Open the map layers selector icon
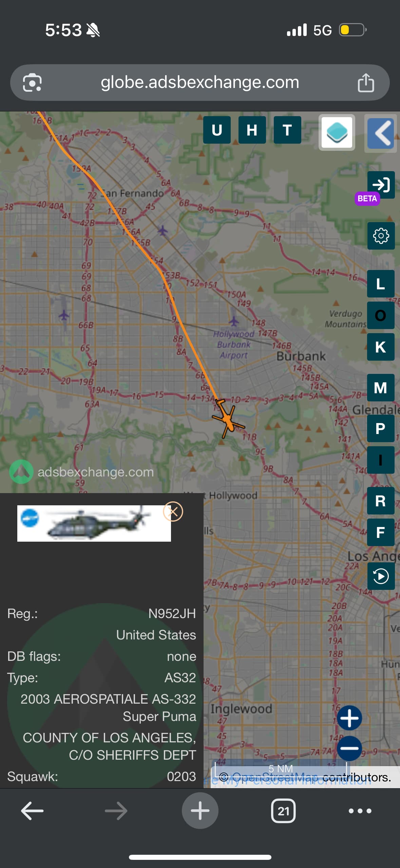The height and width of the screenshot is (868, 400). [337, 132]
